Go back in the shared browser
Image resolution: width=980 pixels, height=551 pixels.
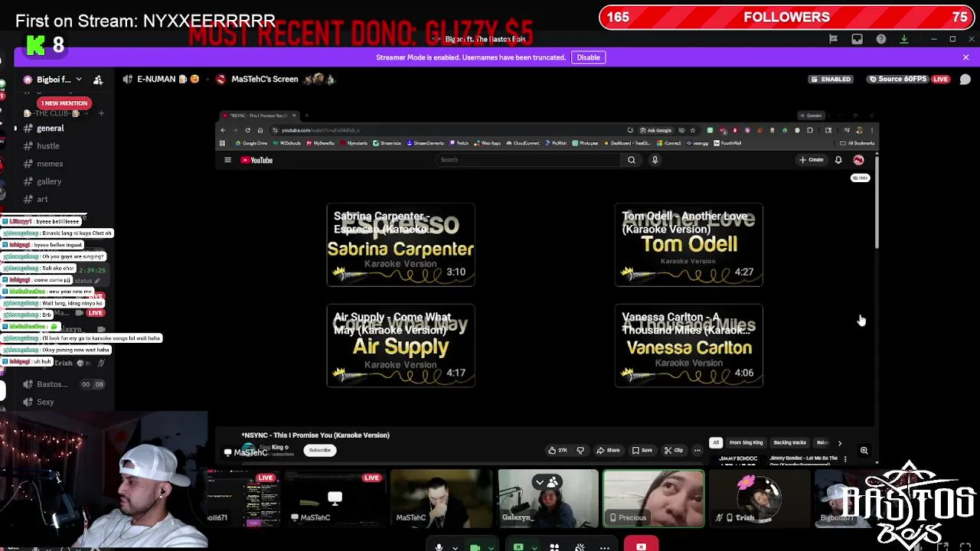click(x=223, y=130)
